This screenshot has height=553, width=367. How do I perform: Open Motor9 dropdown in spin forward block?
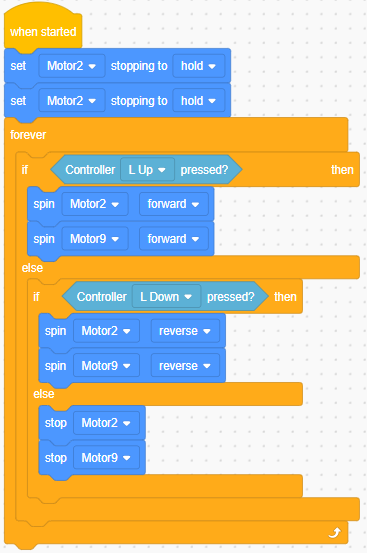click(x=95, y=239)
